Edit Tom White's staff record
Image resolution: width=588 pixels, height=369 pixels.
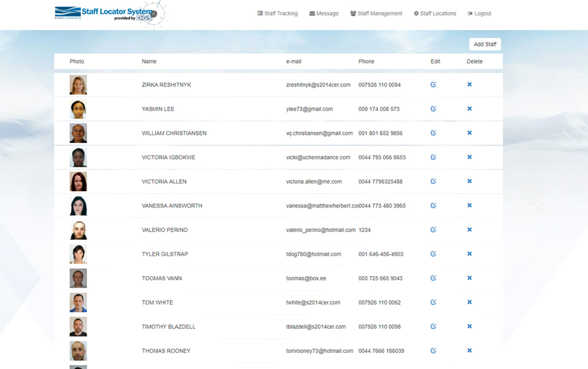click(433, 302)
